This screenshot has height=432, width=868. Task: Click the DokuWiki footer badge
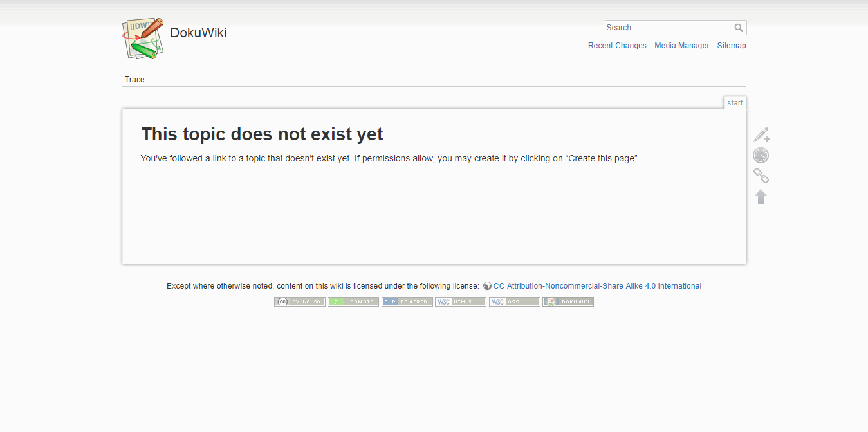[x=568, y=301]
